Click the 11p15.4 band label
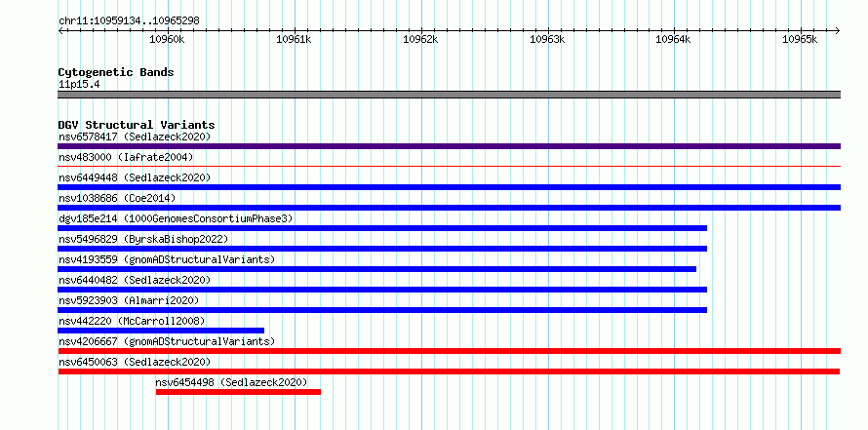Screen dimensions: 868x430 click(x=79, y=85)
